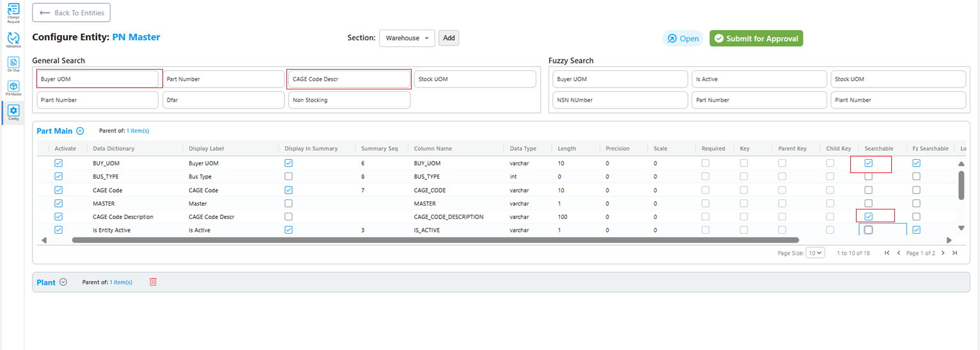Sort by Display Label column header
Screen dimensions: 980x350
click(x=206, y=149)
